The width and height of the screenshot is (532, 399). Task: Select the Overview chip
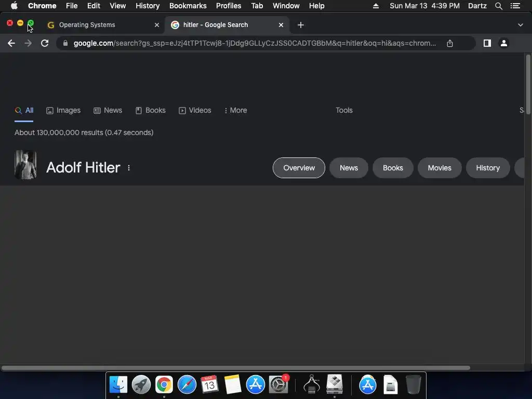click(299, 168)
